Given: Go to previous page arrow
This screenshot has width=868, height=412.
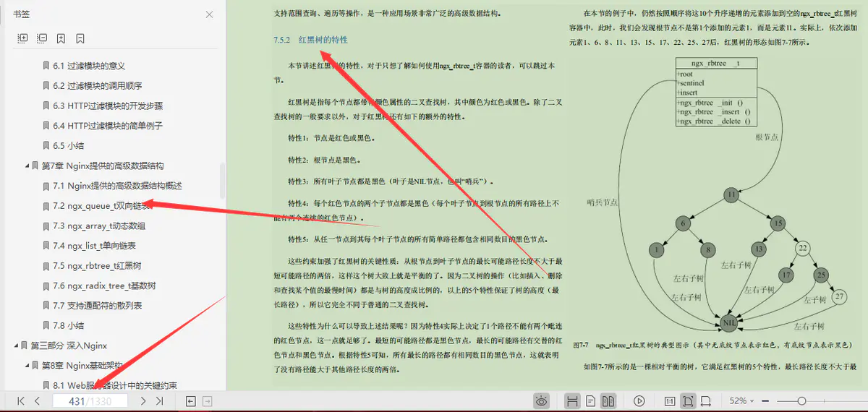Looking at the screenshot, I should point(38,400).
